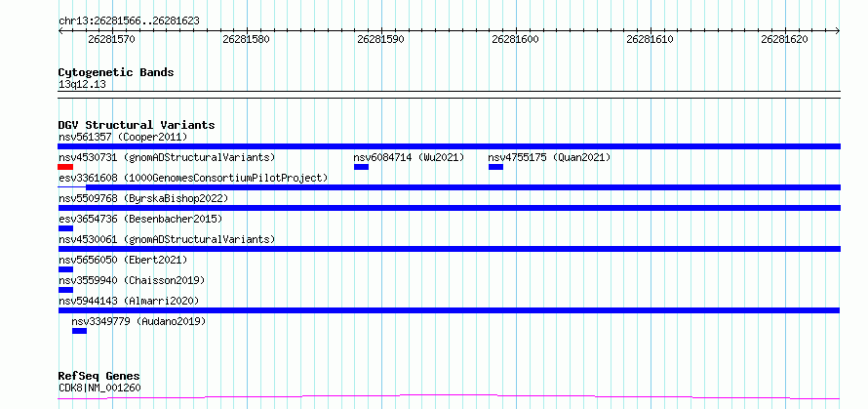Open the nsv6084714 (Wu2021) label
Viewport: 868px width, 409px height.
(409, 157)
